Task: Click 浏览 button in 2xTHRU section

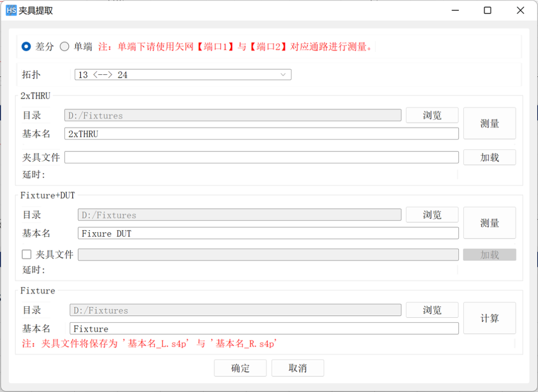Action: pyautogui.click(x=432, y=115)
